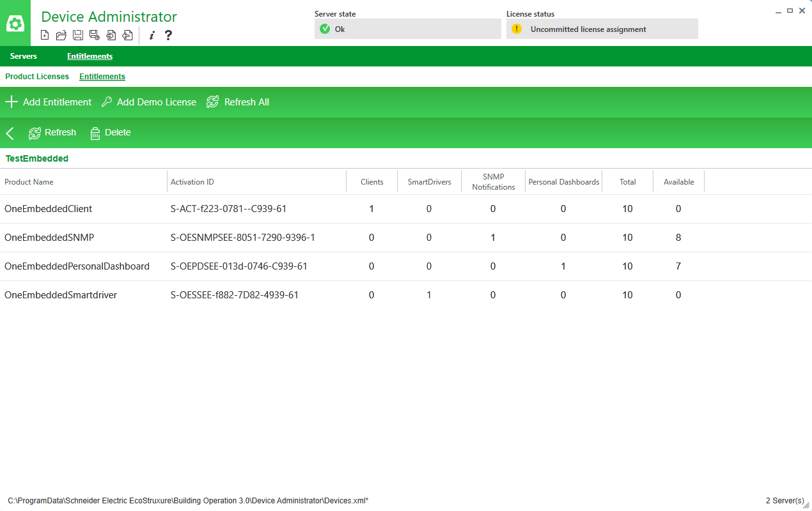The height and width of the screenshot is (511, 812).
Task: Click the Available value 8 in OneEmbeddedSNMP row
Action: coord(678,238)
